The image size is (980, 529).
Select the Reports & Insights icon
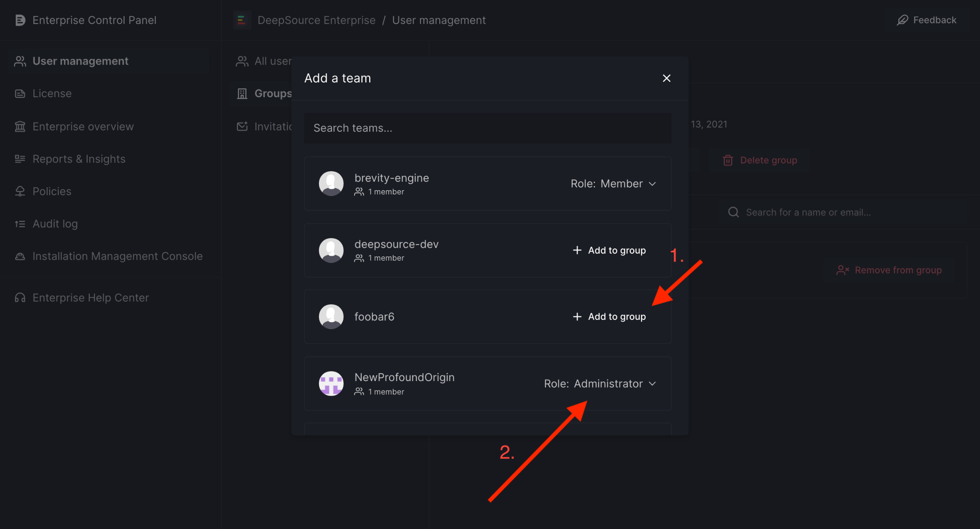coord(20,159)
